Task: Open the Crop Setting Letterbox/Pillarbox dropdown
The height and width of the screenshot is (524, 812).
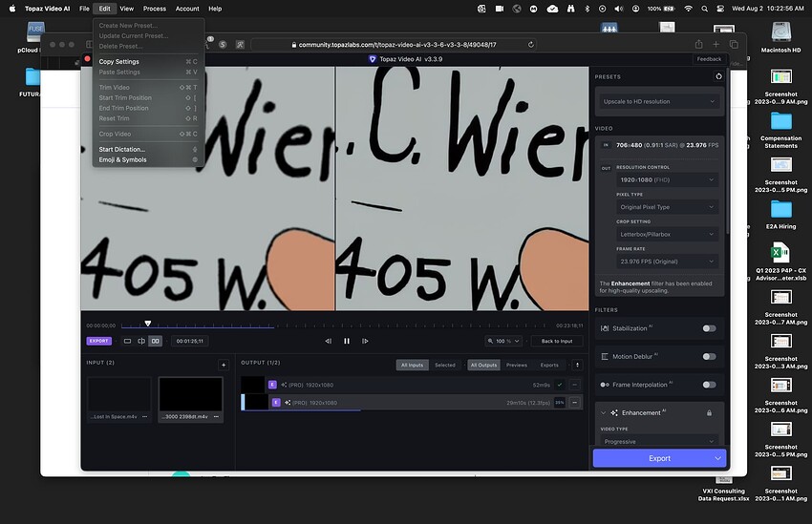Action: (666, 234)
